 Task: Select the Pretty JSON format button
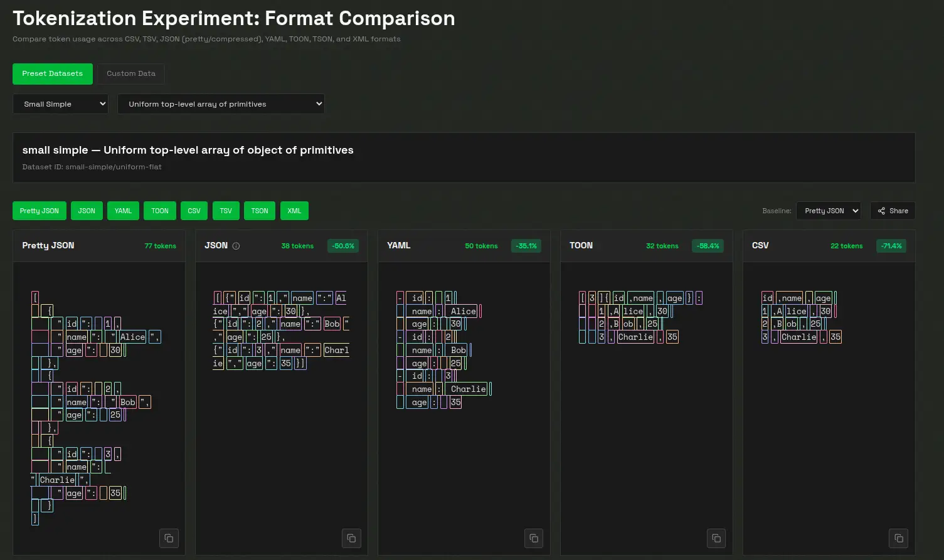(39, 211)
